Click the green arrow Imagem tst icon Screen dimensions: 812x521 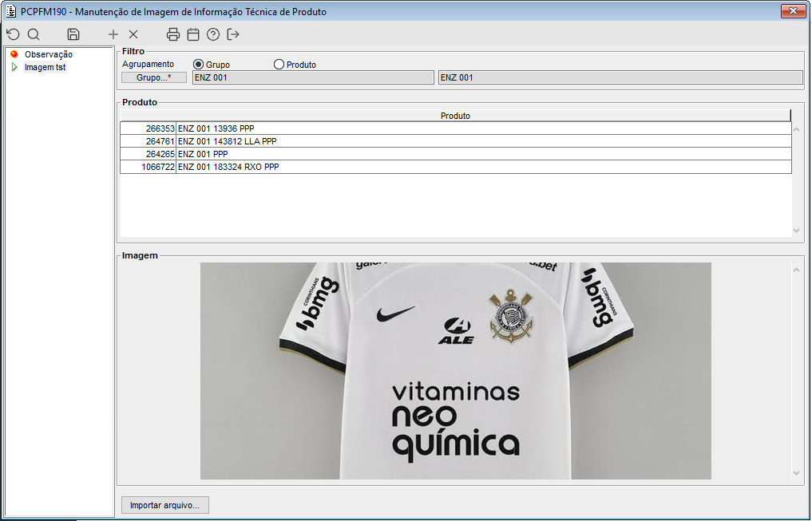click(14, 67)
